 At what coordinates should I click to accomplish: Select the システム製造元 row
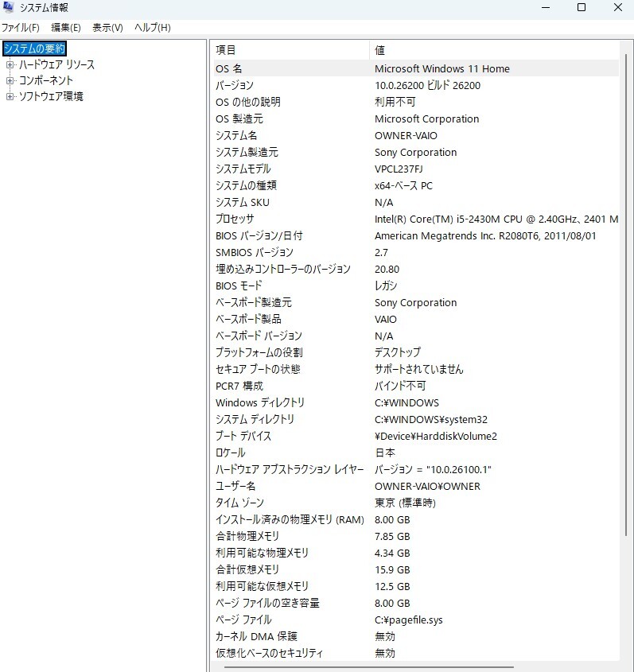coord(416,152)
